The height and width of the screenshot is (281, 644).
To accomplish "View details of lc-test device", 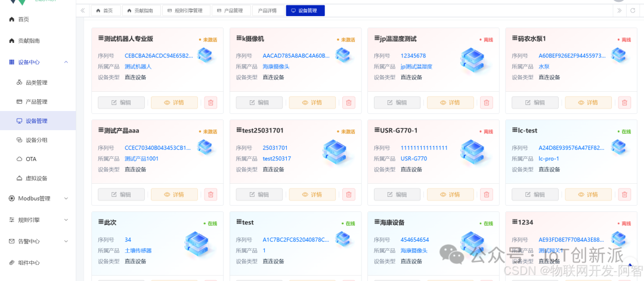I will (x=588, y=194).
